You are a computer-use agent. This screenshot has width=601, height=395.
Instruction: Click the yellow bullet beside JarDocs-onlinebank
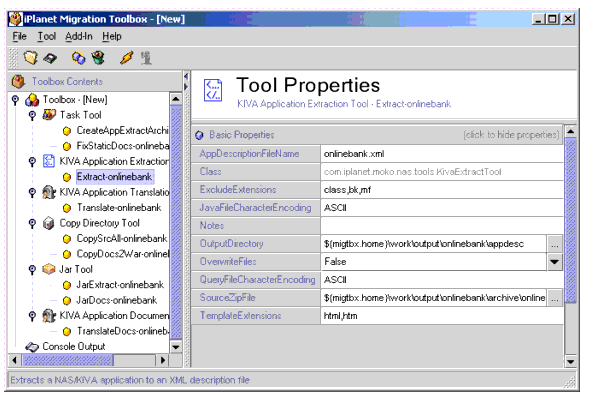67,300
